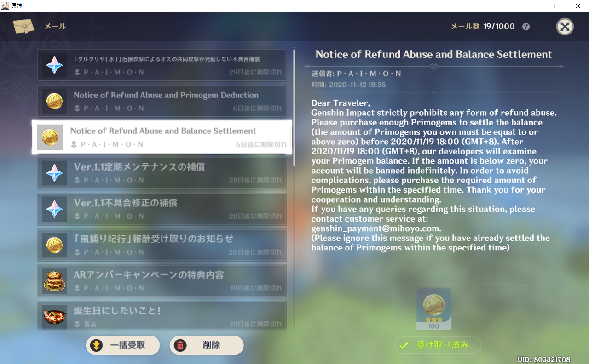Click the 削除 delete button
The image size is (589, 364).
207,346
